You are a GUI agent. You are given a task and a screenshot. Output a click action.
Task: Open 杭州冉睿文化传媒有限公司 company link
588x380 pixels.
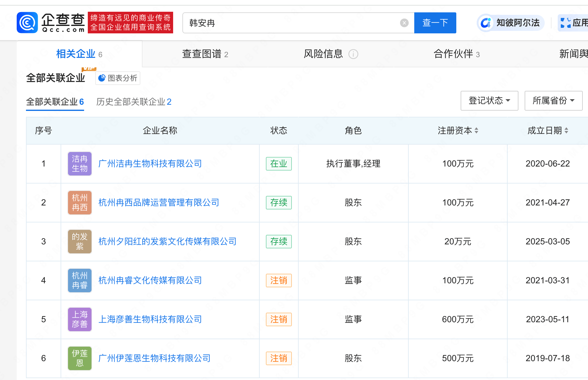tap(150, 281)
